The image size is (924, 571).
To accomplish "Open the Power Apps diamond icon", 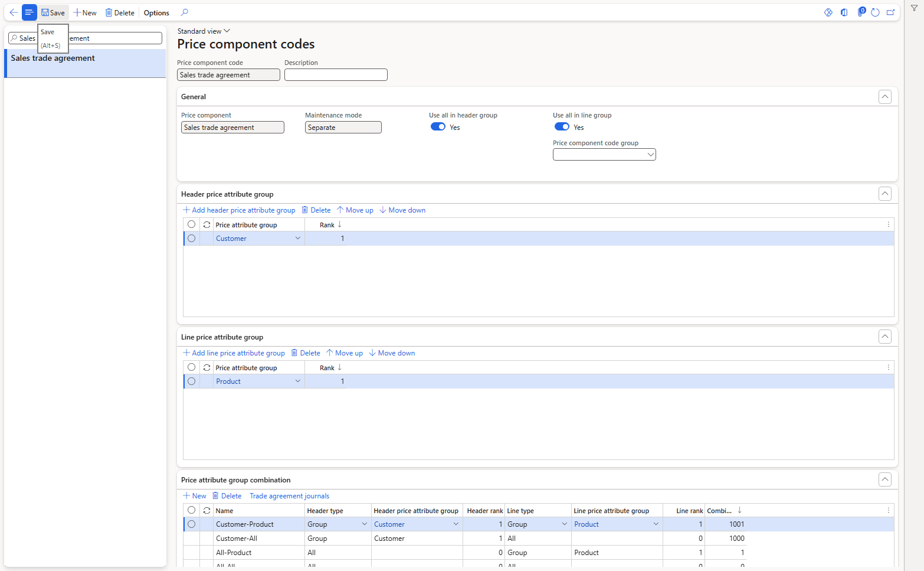I will pyautogui.click(x=828, y=12).
